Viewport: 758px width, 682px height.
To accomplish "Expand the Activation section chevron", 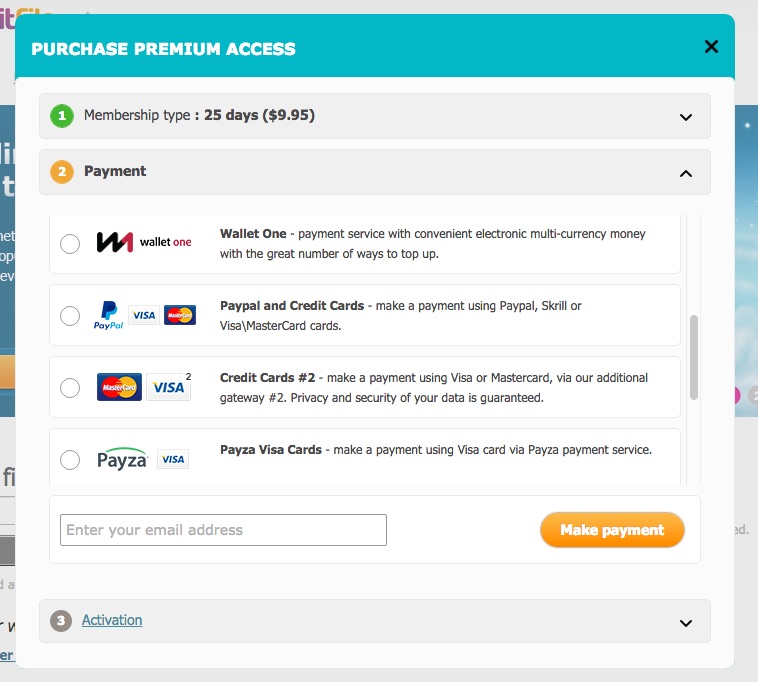I will (686, 622).
